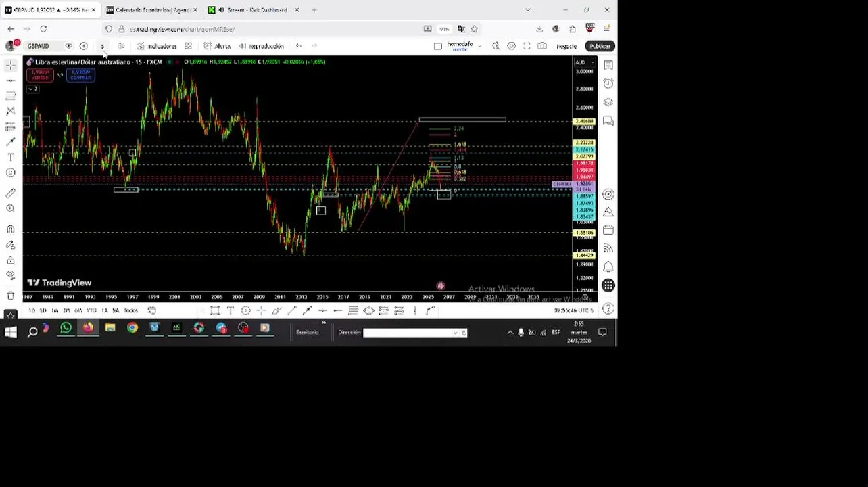
Task: Open the alerts clock panel icon
Action: [608, 83]
